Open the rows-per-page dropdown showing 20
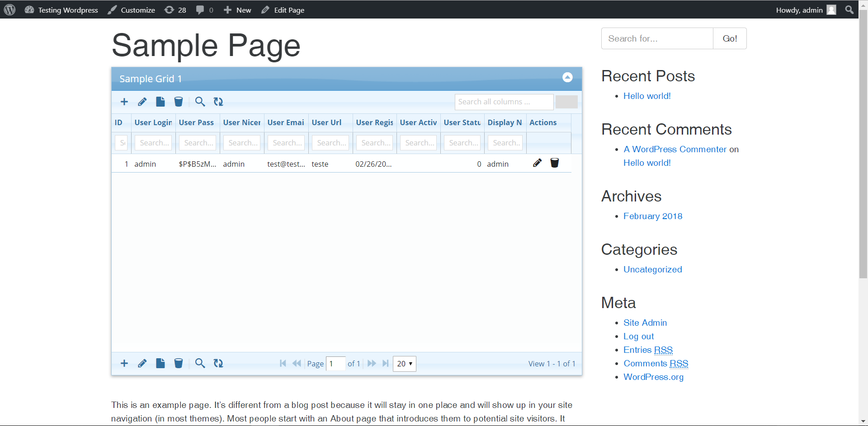This screenshot has height=426, width=868. [x=405, y=364]
